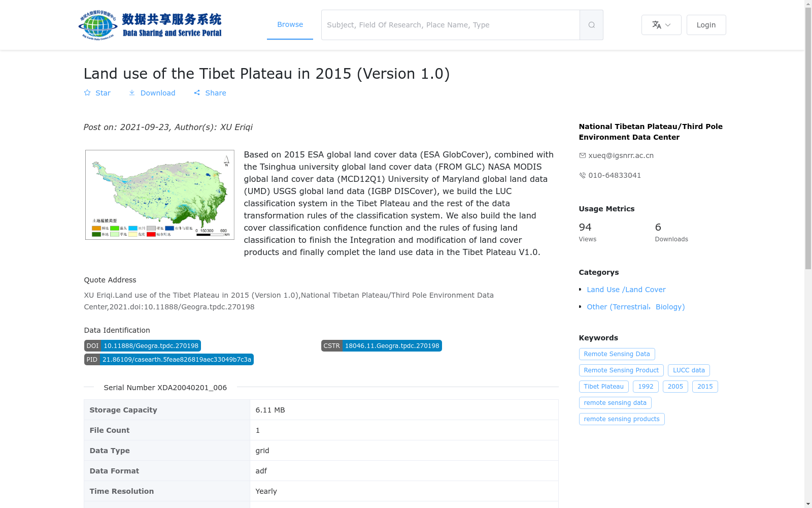812x508 pixels.
Task: Click the File Count value 1
Action: coord(257,430)
